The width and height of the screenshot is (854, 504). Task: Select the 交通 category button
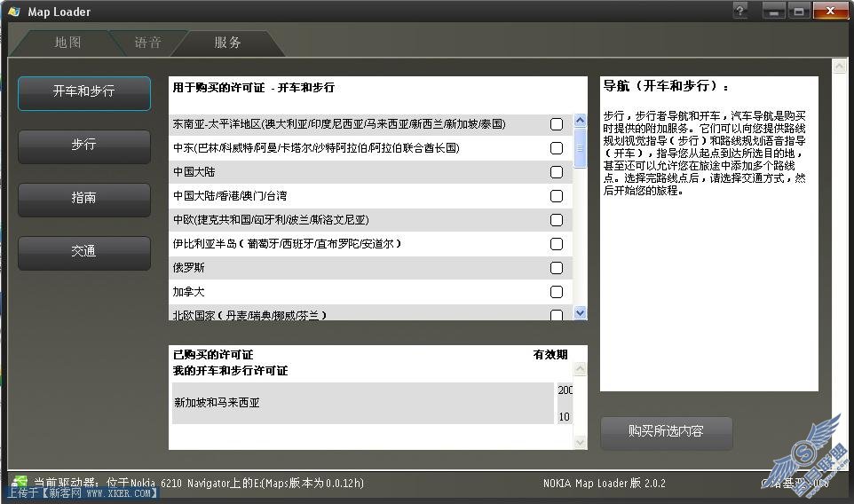coord(83,253)
